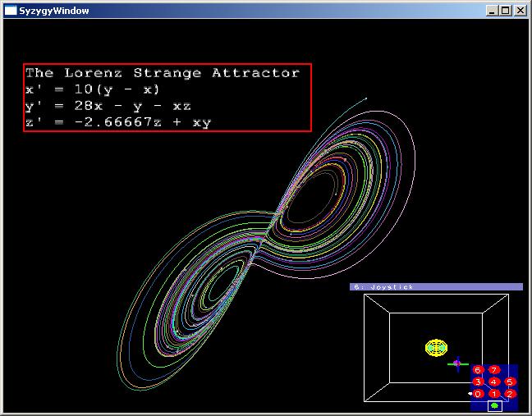
Task: Minimize the SyzygyWindow
Action: [492, 11]
